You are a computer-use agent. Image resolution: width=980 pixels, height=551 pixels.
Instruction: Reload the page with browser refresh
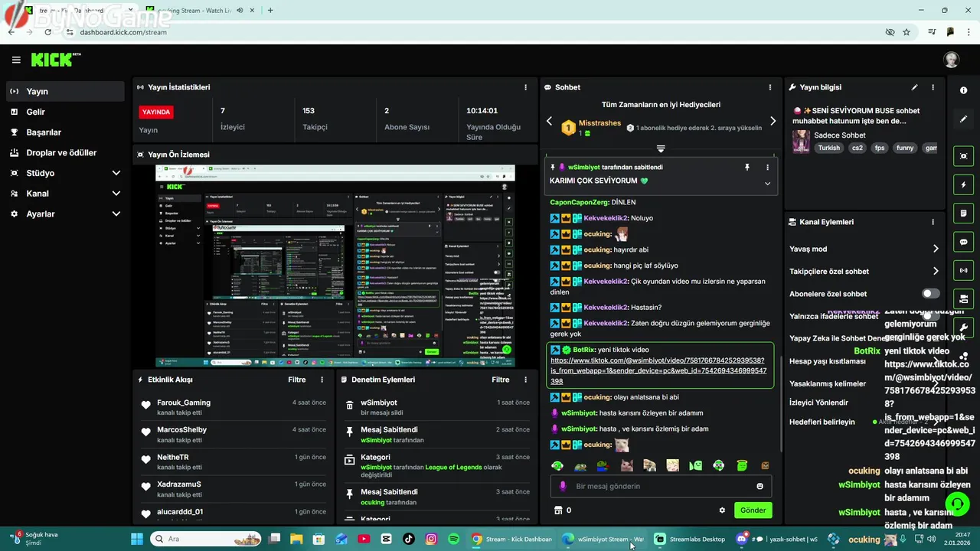(x=48, y=32)
